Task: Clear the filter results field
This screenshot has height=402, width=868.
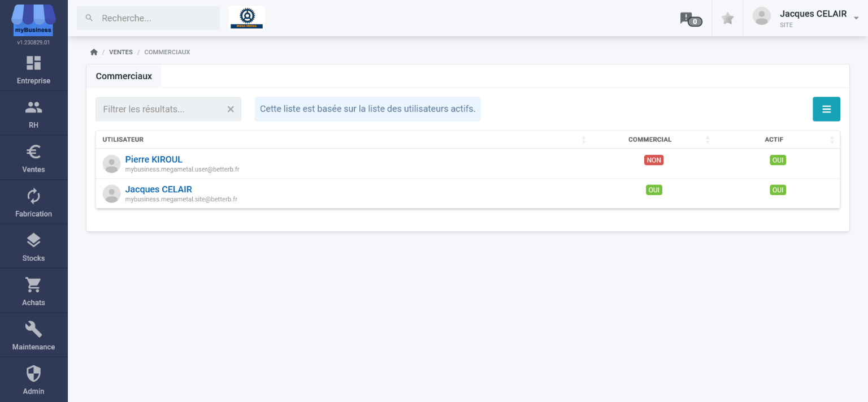Action: (231, 109)
